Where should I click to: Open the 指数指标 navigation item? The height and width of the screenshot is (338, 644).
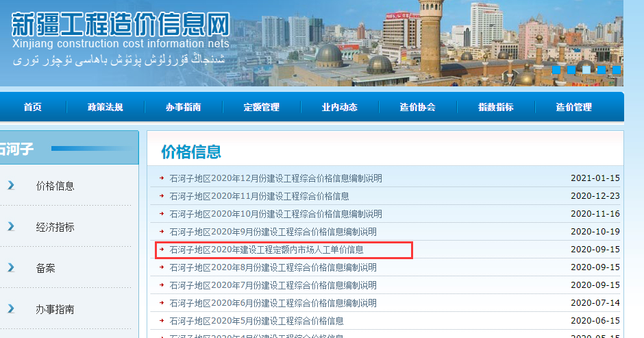[x=496, y=108]
